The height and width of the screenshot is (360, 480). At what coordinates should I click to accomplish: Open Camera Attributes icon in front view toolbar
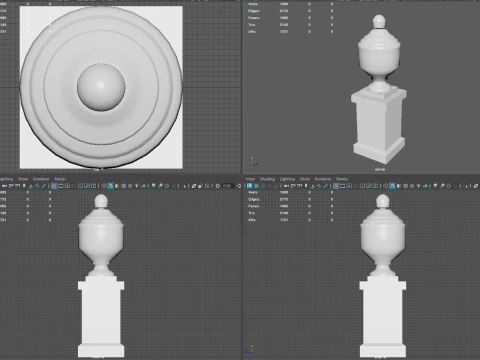17,186
